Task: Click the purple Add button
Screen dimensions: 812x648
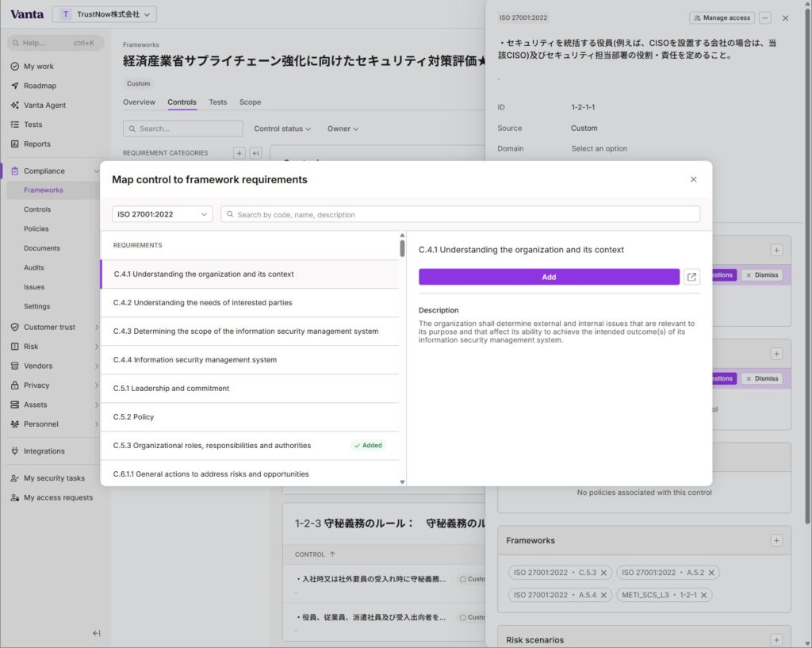Action: pos(549,277)
